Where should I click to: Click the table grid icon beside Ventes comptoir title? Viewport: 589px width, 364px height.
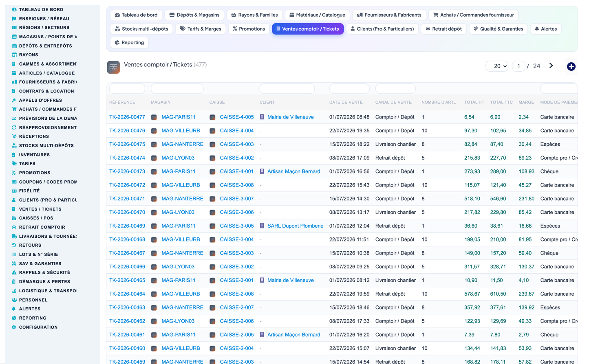pos(113,67)
